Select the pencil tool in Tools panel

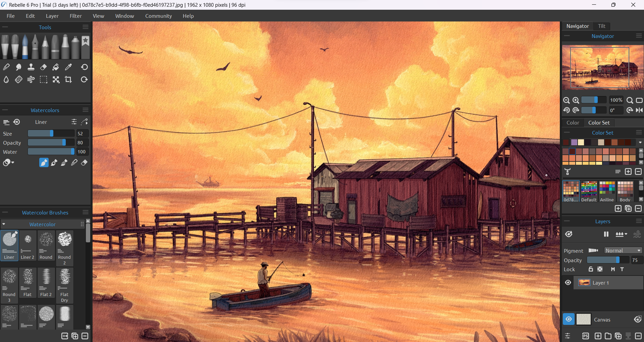(45, 47)
